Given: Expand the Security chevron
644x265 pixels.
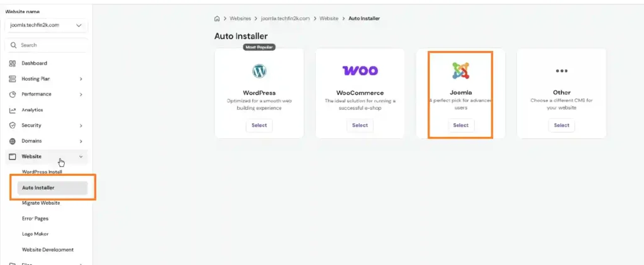Looking at the screenshot, I should [81, 126].
